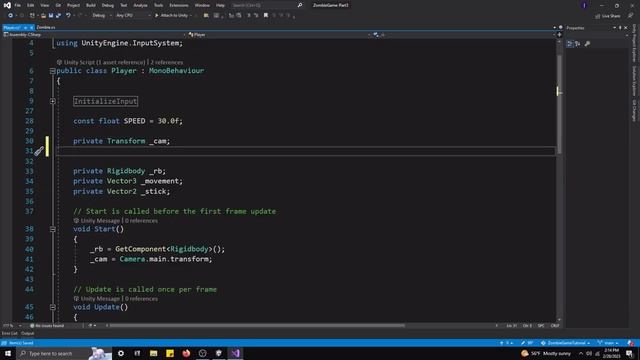Image resolution: width=640 pixels, height=360 pixels.
Task: Open the Git menu
Action: click(58, 5)
